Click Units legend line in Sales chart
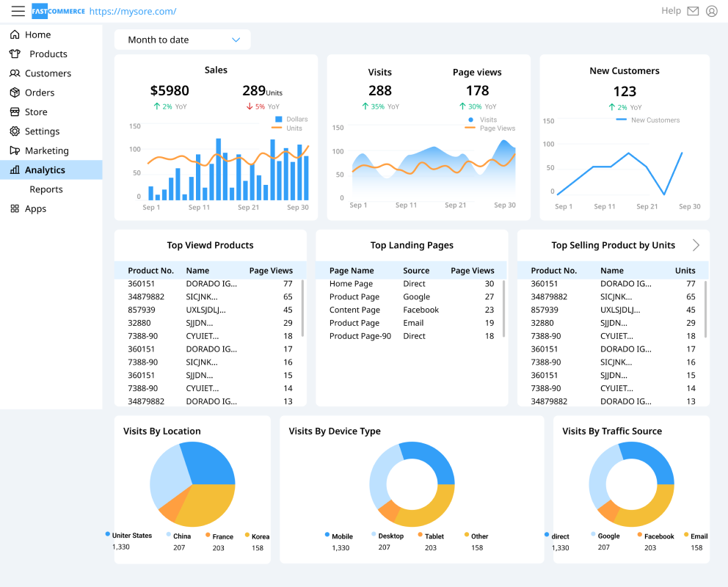The image size is (728, 587). click(x=277, y=128)
